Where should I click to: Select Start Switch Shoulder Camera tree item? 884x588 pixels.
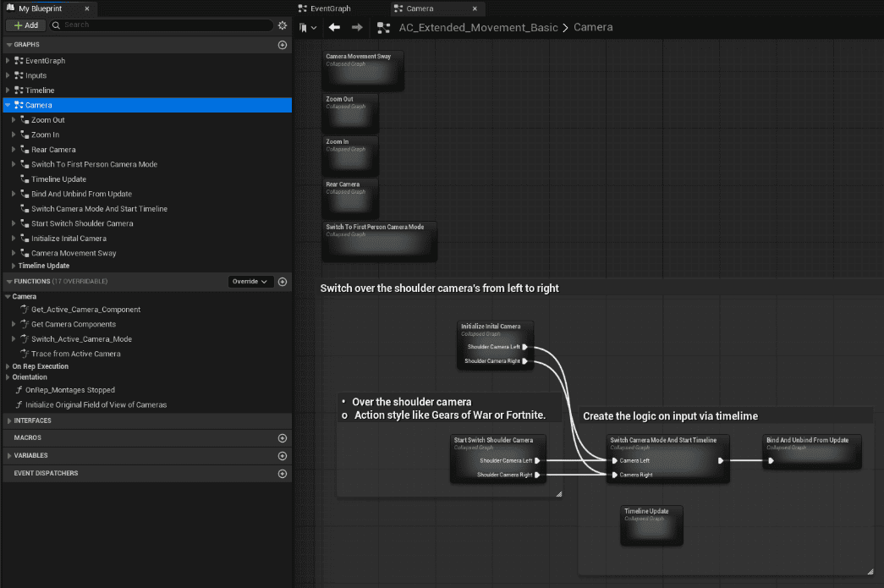point(82,224)
